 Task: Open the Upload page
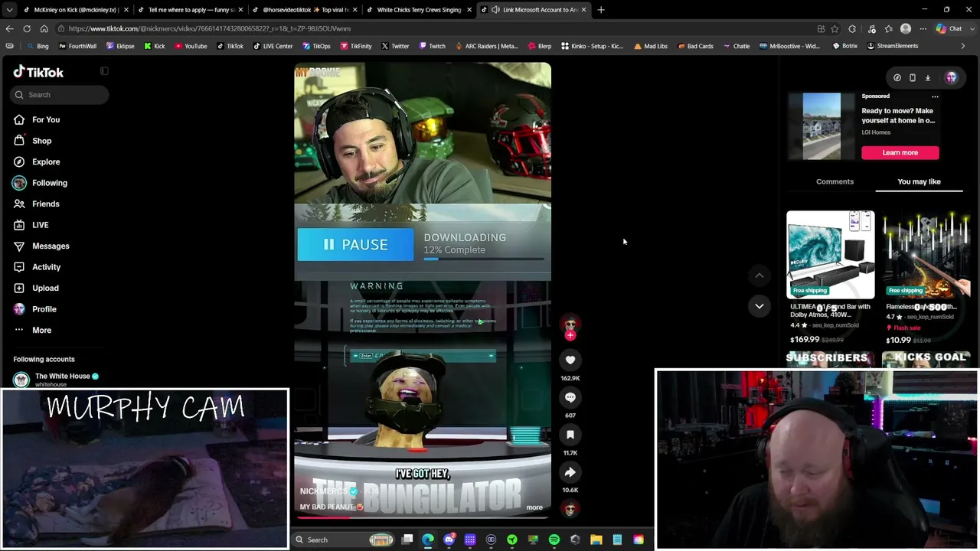point(35,288)
